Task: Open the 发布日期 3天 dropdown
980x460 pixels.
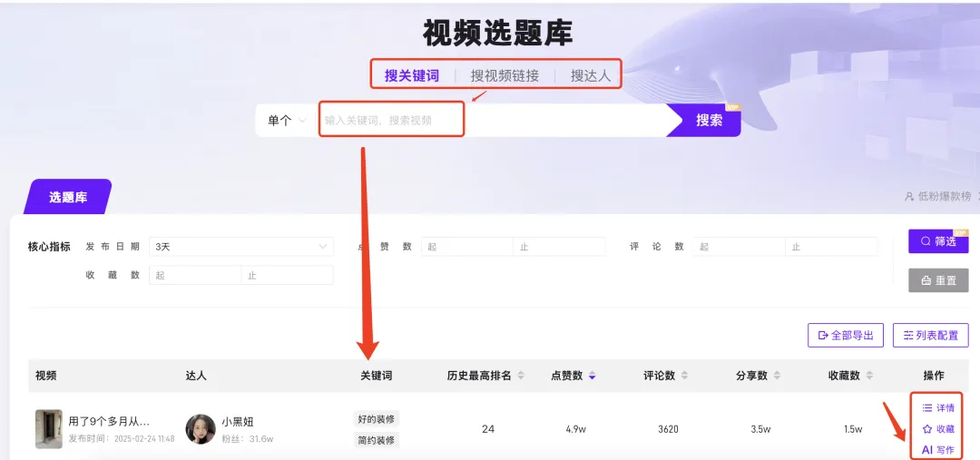Action: click(240, 247)
